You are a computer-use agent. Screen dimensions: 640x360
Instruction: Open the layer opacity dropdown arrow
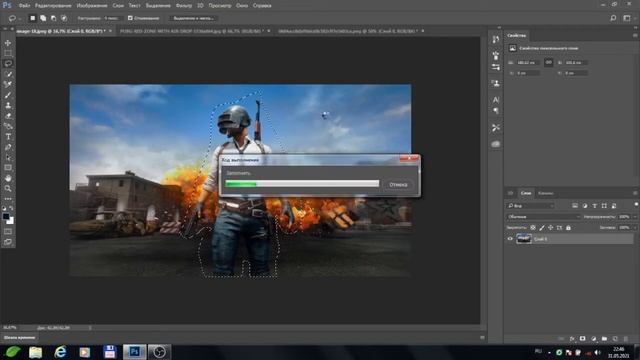pyautogui.click(x=635, y=217)
